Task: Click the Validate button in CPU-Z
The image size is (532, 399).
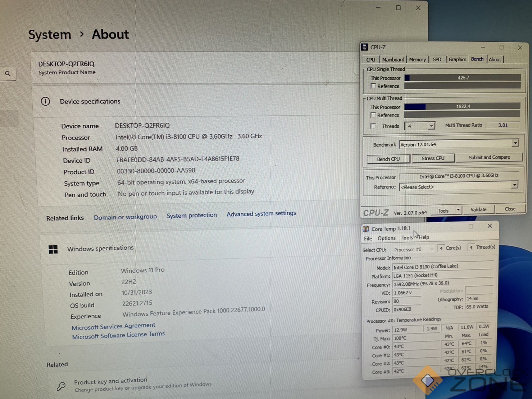Action: click(478, 209)
